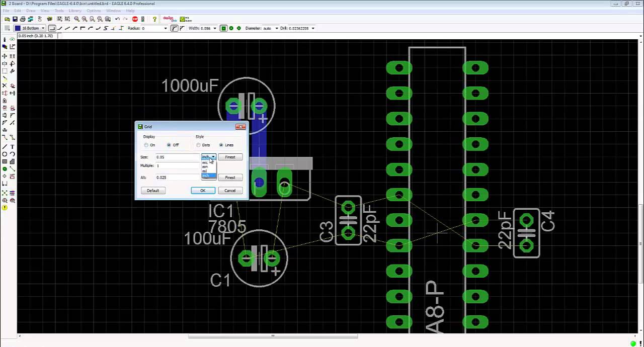Screen dimensions: 644x347
Task: Select the Circle drawing tool
Action: (5, 154)
